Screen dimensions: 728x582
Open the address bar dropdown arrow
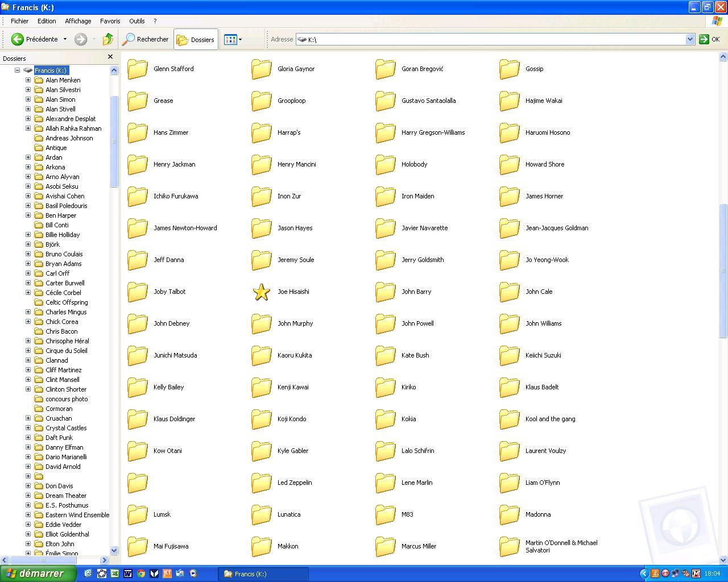pyautogui.click(x=690, y=39)
